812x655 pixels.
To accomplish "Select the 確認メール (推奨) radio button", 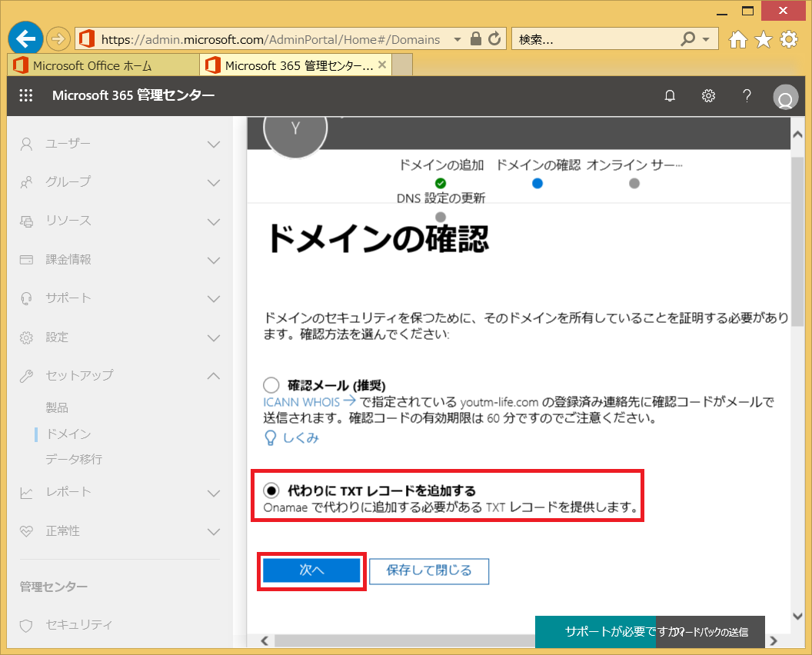I will pos(271,384).
